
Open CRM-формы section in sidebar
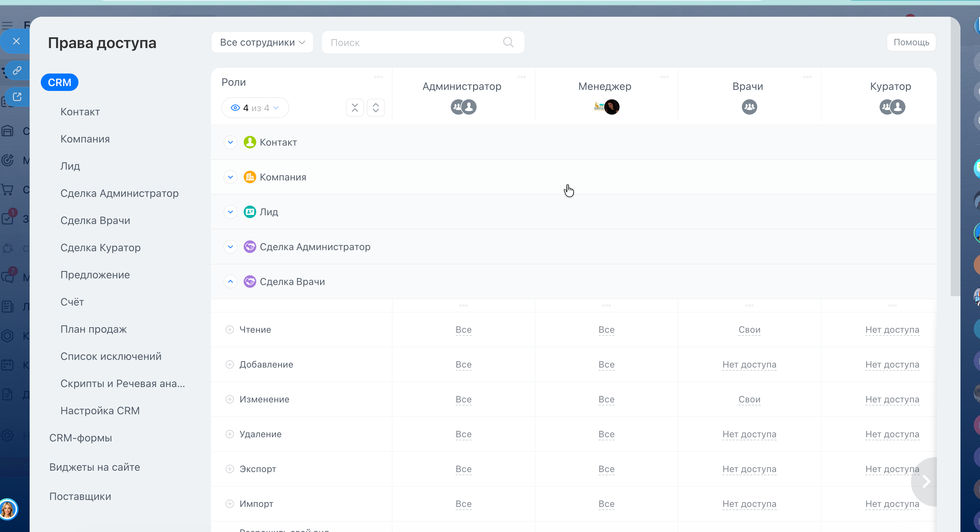point(80,438)
